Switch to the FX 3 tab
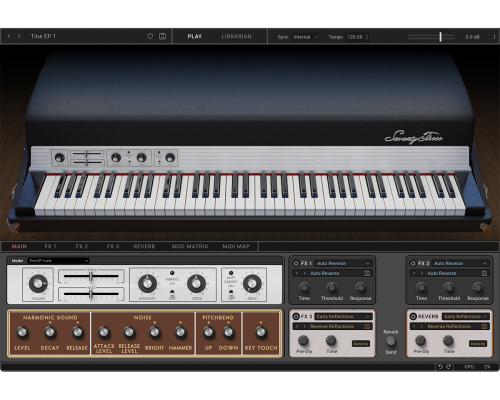 point(113,246)
